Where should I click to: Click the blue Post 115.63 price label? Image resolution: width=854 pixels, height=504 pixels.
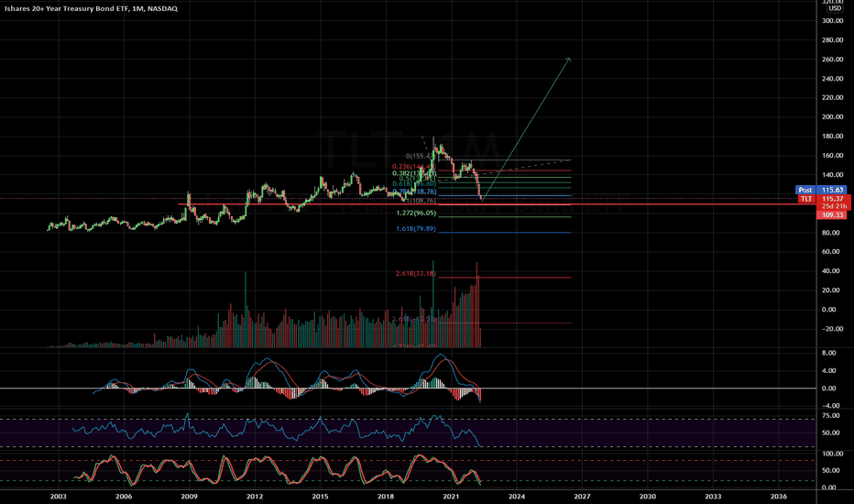[x=821, y=191]
